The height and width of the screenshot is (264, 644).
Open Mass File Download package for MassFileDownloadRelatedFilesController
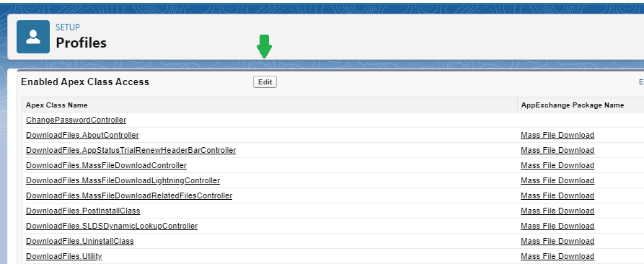pyautogui.click(x=557, y=196)
